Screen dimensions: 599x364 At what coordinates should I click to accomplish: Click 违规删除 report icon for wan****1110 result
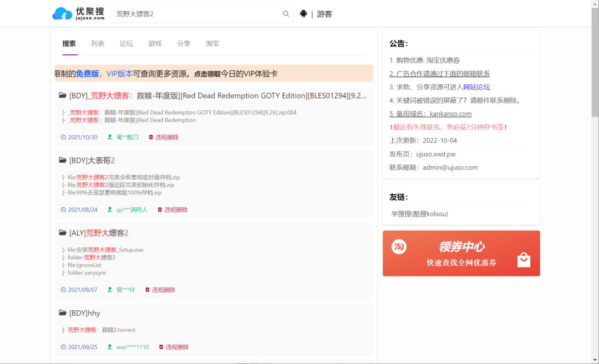click(x=161, y=347)
